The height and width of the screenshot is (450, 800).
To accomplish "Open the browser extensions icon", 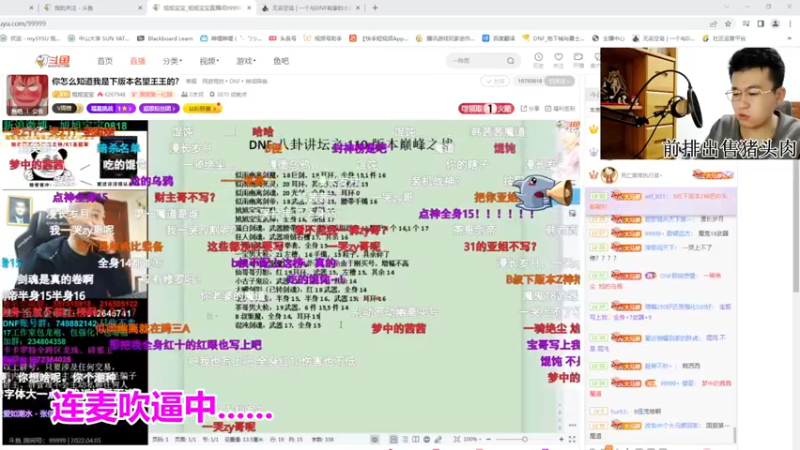I will point(746,23).
